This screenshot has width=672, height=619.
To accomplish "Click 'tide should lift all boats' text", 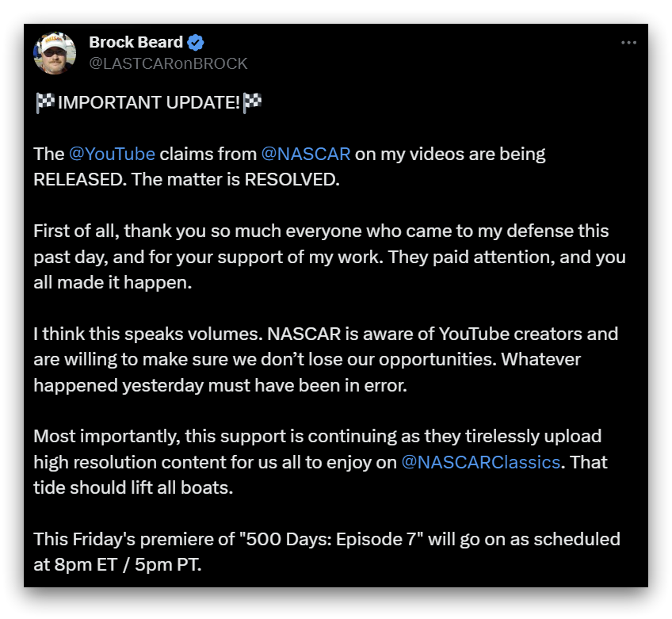I will (x=133, y=487).
